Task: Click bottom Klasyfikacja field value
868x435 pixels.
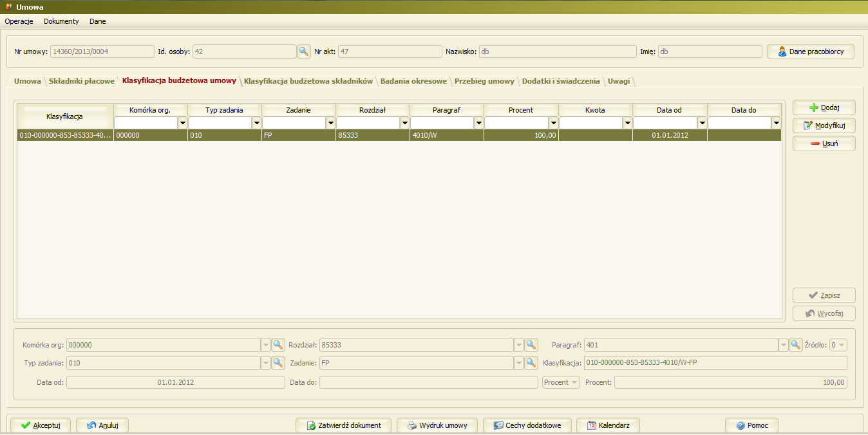Action: [715, 363]
